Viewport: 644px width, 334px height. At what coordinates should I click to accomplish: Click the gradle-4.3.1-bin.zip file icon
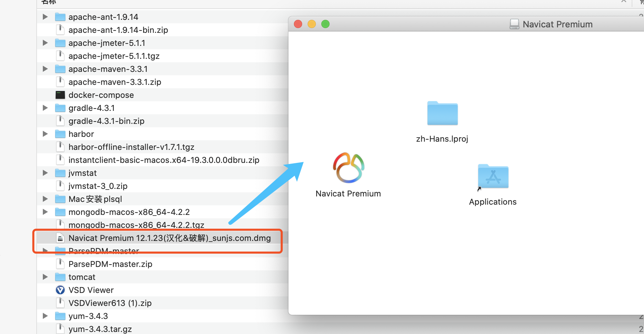60,120
